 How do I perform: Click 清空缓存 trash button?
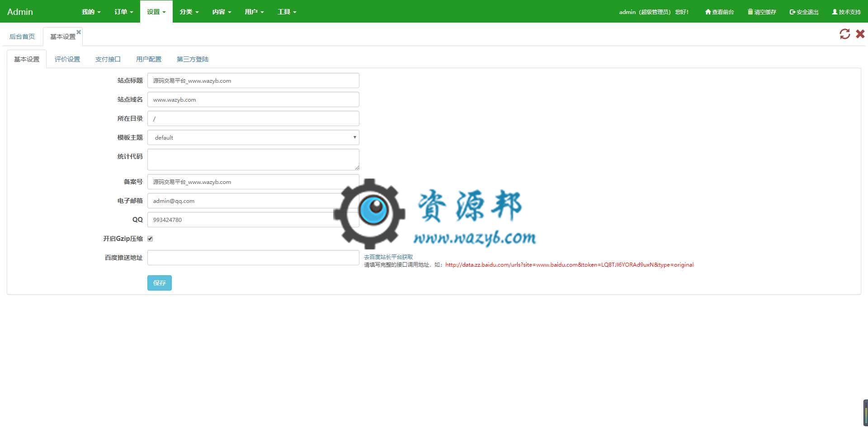click(762, 12)
